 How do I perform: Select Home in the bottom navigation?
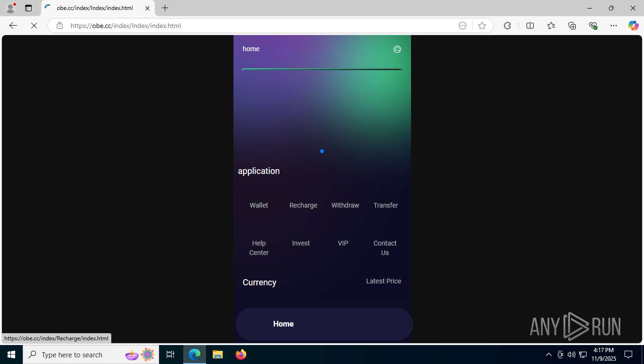pos(283,324)
